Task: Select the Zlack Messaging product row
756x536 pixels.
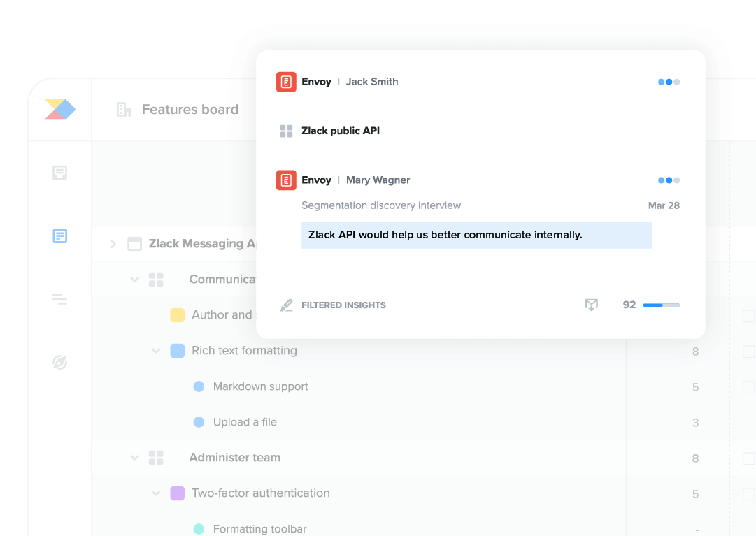Action: pos(202,244)
